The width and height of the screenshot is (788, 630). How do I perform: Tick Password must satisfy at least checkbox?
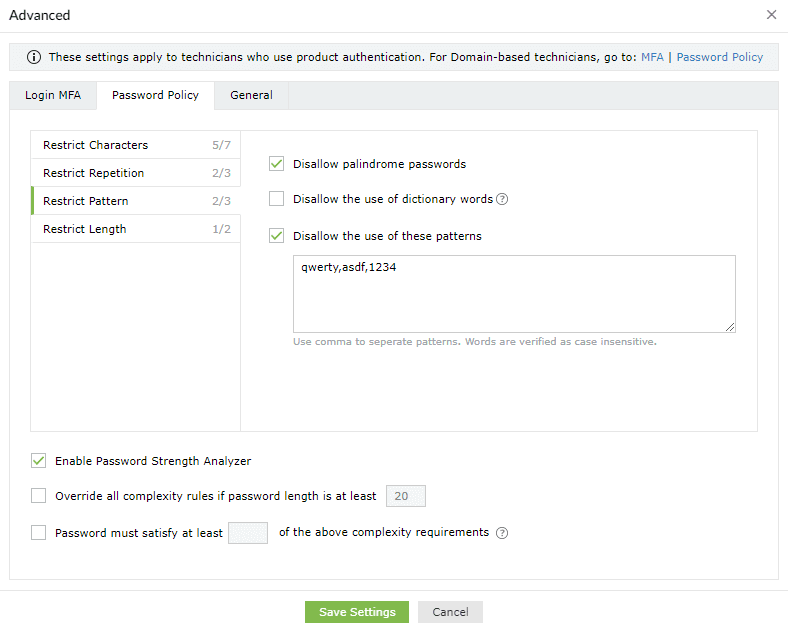(39, 533)
